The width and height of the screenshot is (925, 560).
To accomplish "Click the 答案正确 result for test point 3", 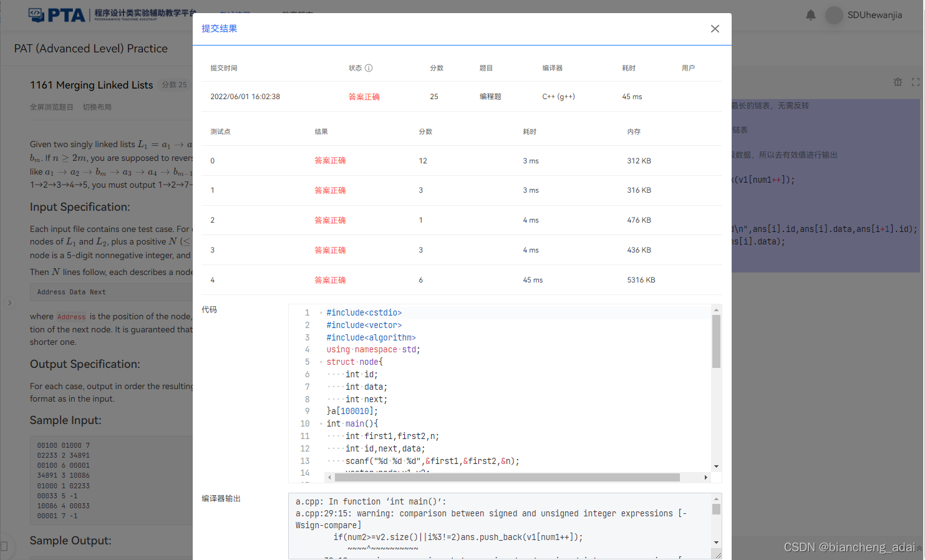I will tap(330, 250).
